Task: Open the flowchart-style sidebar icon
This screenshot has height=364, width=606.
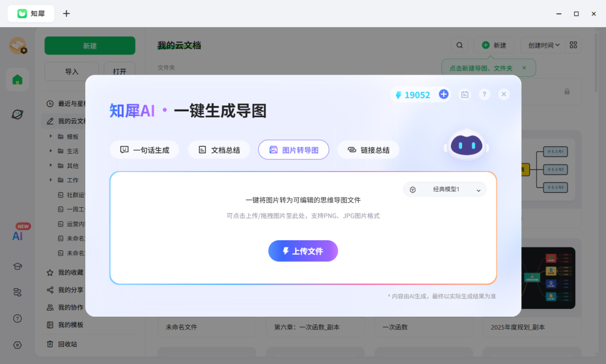Action: pos(17,292)
